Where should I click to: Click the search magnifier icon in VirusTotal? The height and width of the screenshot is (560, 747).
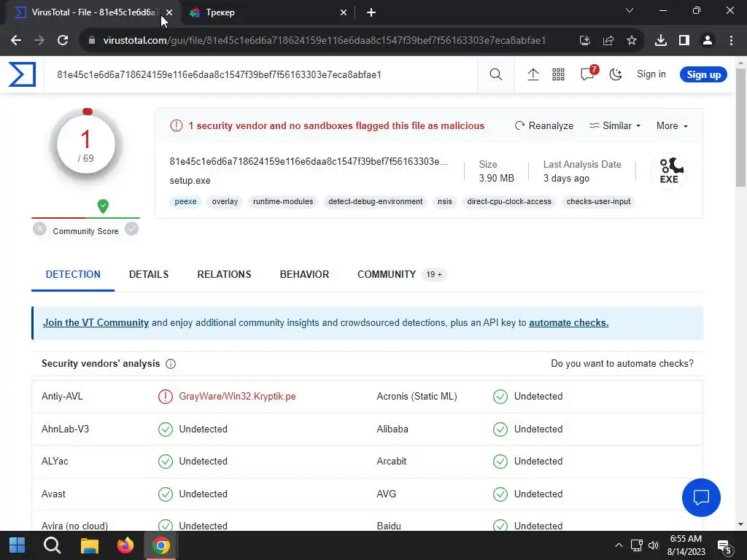pos(495,74)
